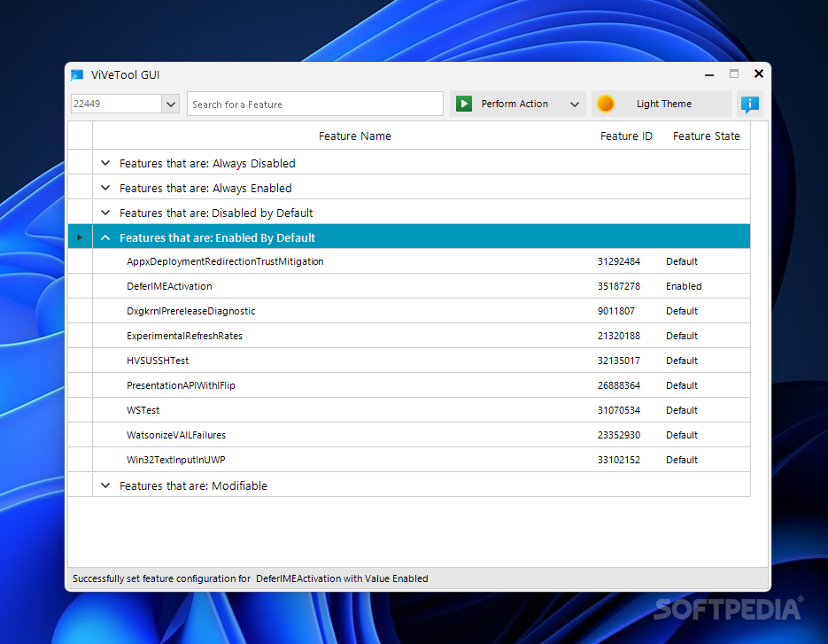
Task: Click feature ID 33102152
Action: pos(619,460)
